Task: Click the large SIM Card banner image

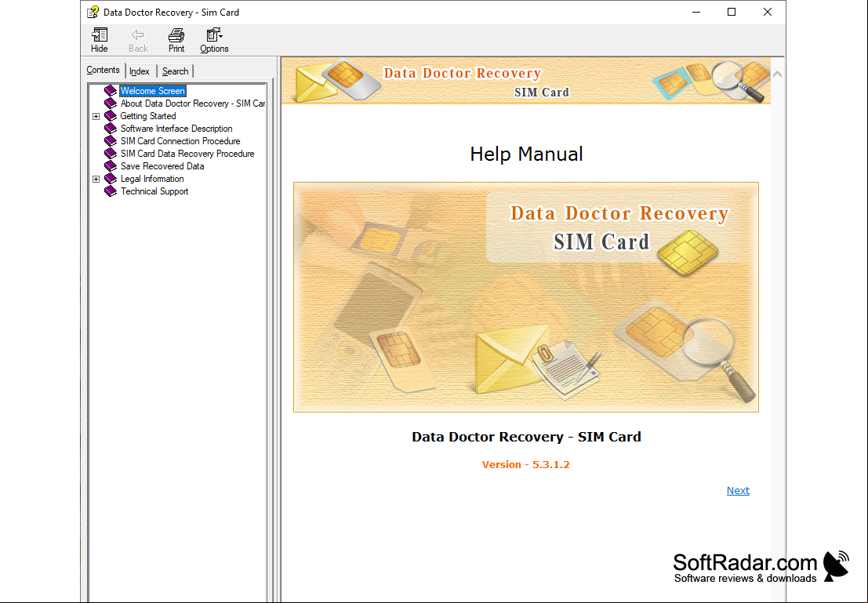Action: [x=526, y=297]
